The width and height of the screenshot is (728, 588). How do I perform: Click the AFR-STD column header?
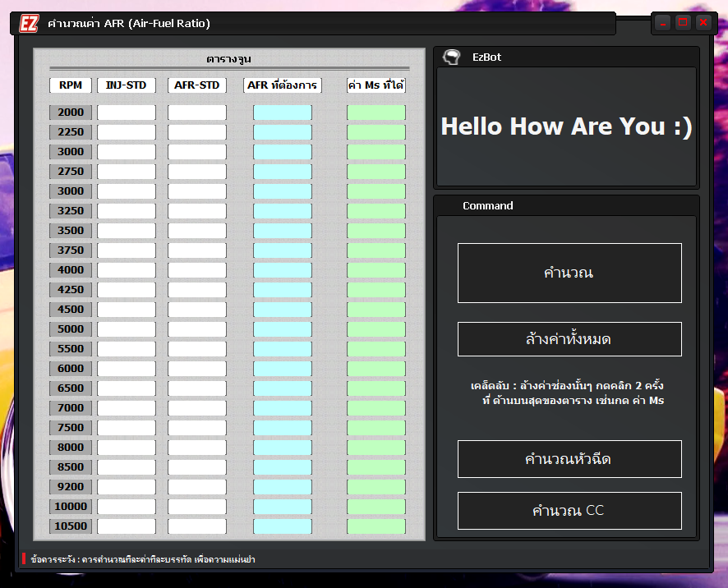point(196,85)
